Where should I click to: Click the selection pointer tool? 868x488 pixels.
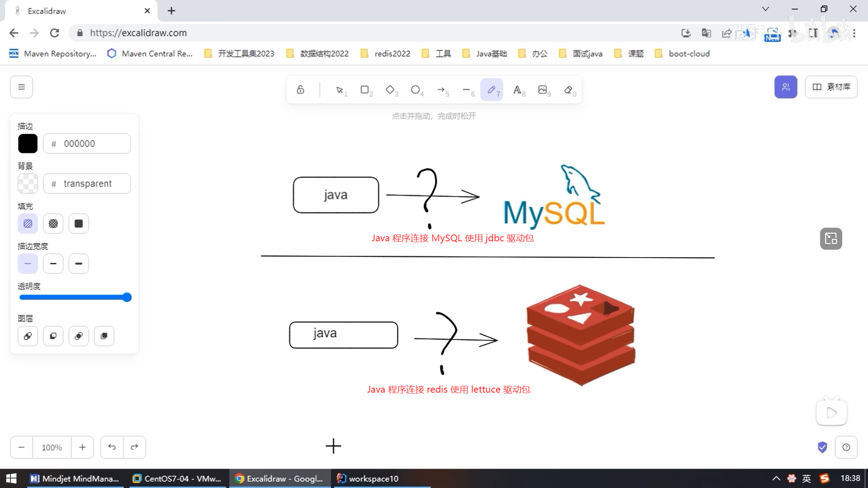[340, 89]
